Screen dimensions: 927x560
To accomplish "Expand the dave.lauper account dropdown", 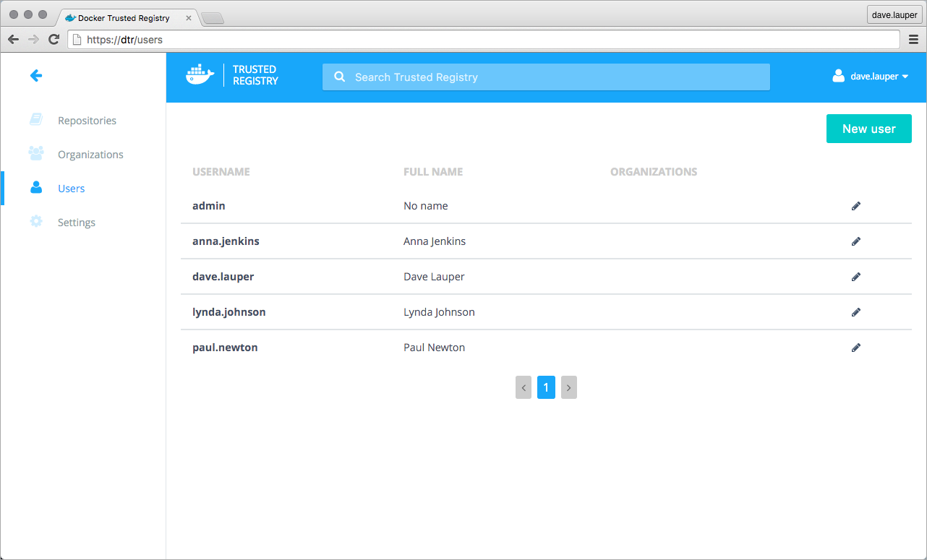I will (871, 77).
